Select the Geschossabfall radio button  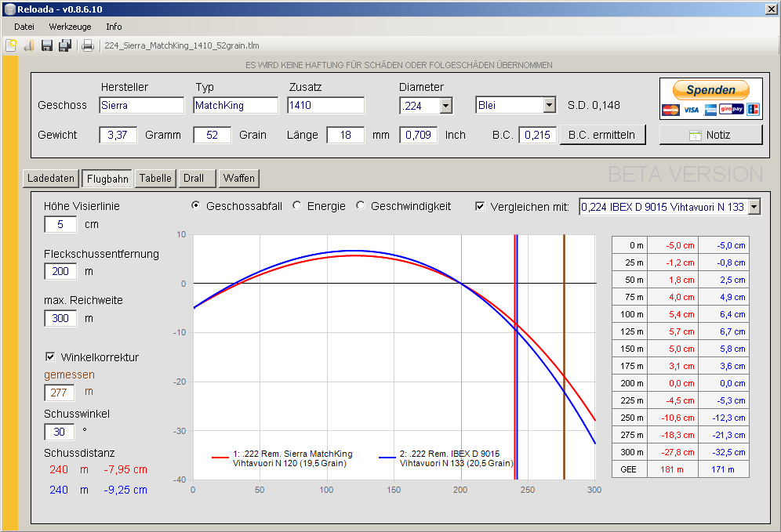(196, 205)
